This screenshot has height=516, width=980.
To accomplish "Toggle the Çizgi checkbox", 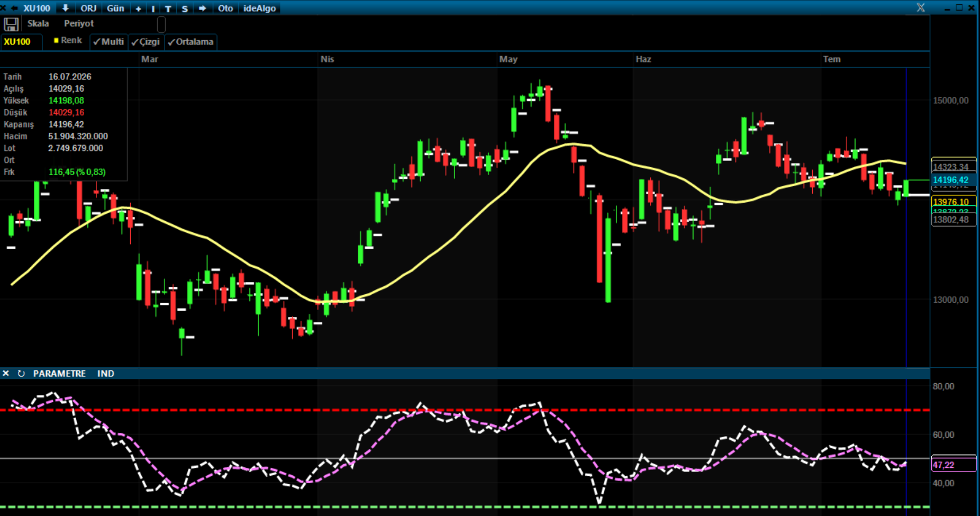I will point(146,42).
